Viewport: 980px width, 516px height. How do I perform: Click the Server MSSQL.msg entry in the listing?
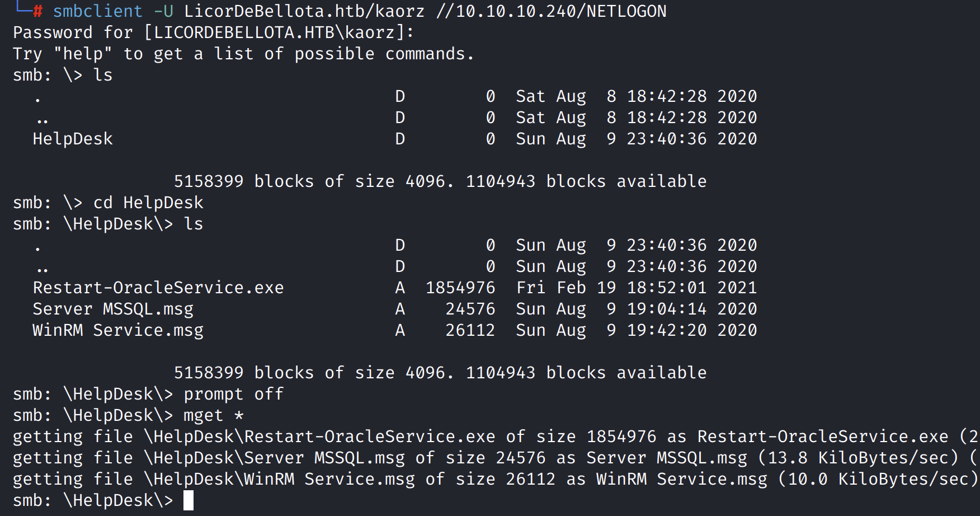click(113, 309)
